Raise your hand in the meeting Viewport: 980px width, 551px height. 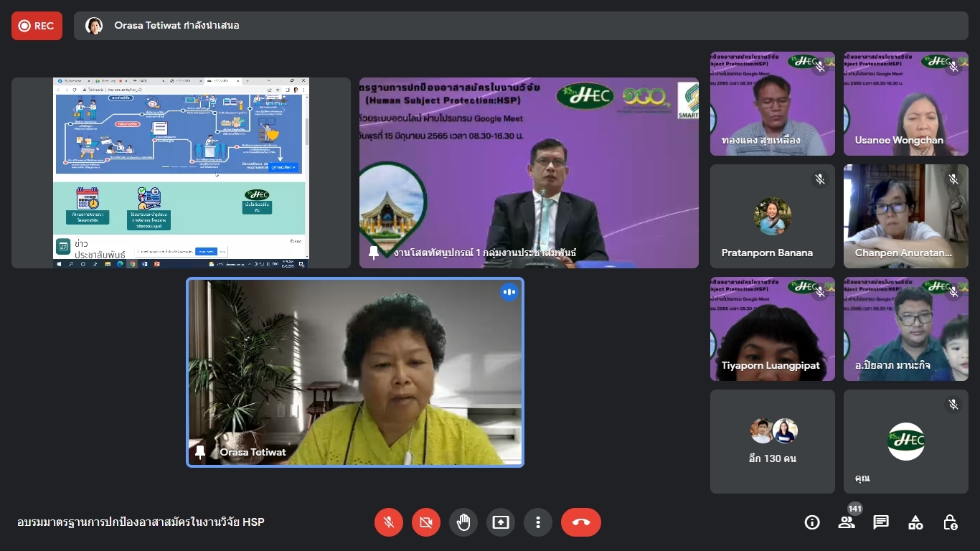463,522
